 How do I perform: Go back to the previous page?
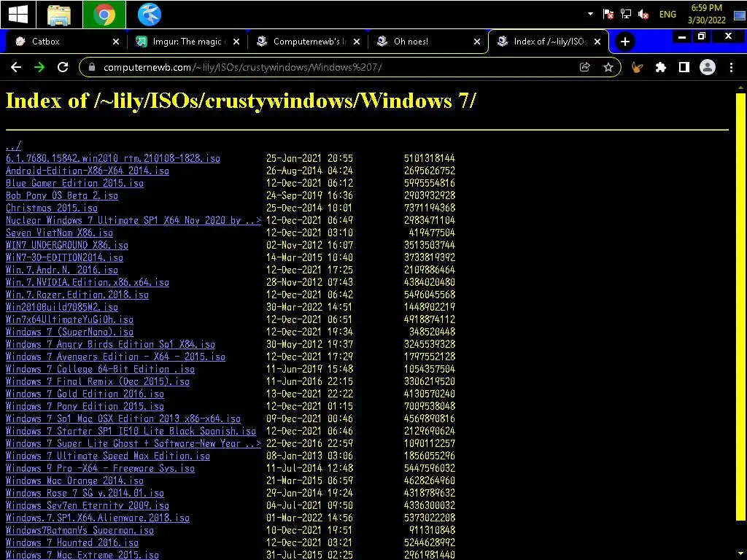click(16, 67)
